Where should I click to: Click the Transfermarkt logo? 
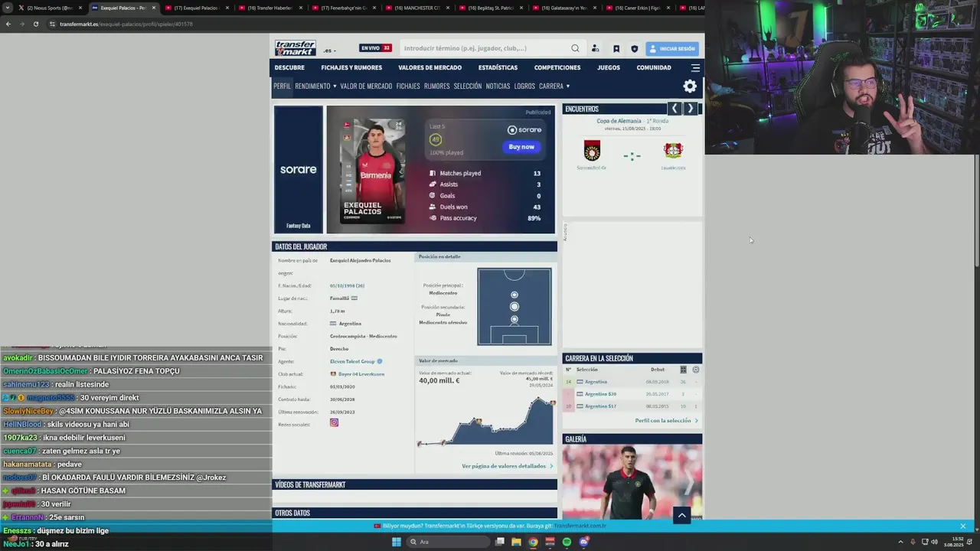296,48
